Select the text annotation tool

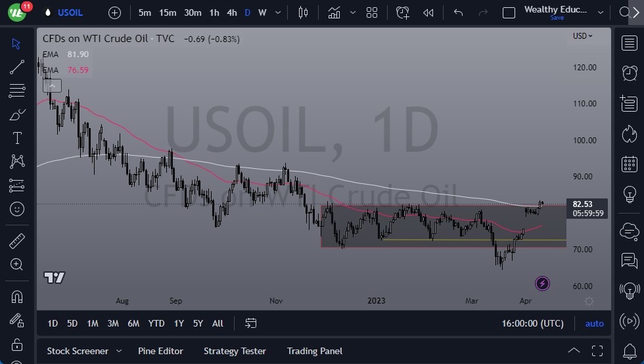pos(17,138)
